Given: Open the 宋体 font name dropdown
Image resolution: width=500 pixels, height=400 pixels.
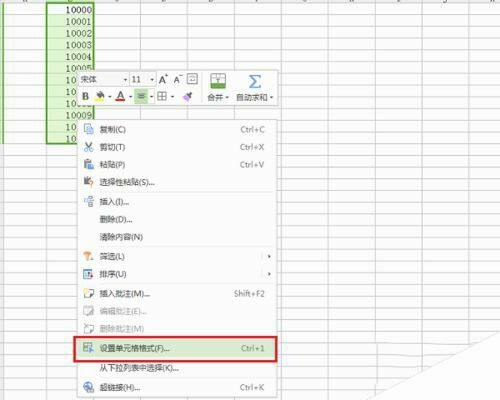Looking at the screenshot, I should (125, 80).
